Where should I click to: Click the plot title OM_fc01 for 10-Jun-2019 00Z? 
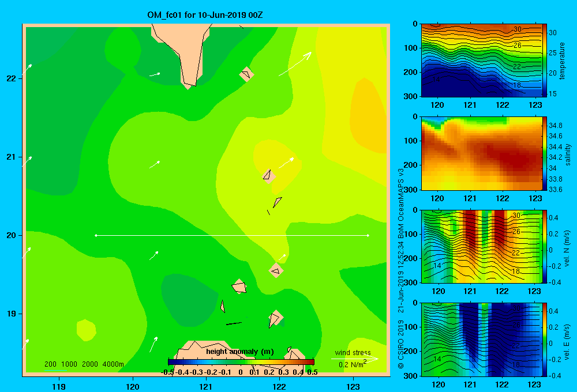point(205,15)
